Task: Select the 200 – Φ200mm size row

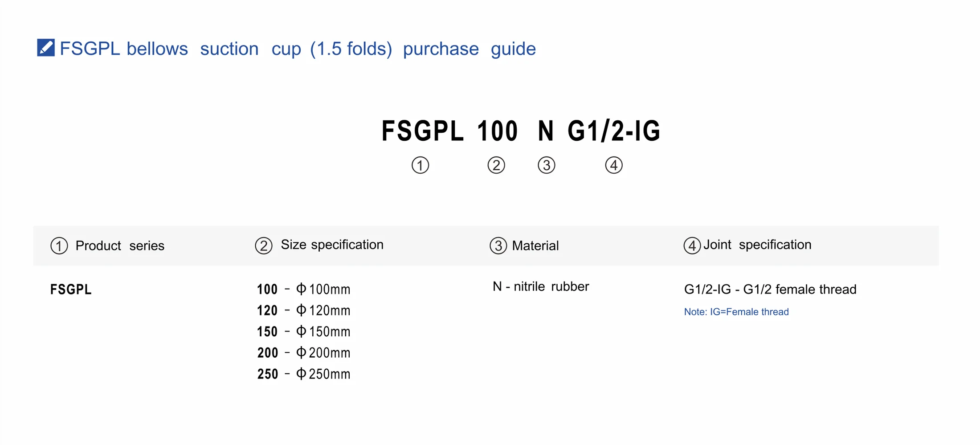Action: coord(304,353)
